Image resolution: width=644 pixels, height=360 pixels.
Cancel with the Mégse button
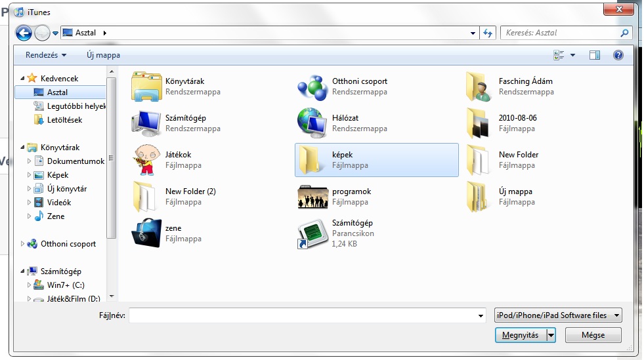tap(593, 335)
